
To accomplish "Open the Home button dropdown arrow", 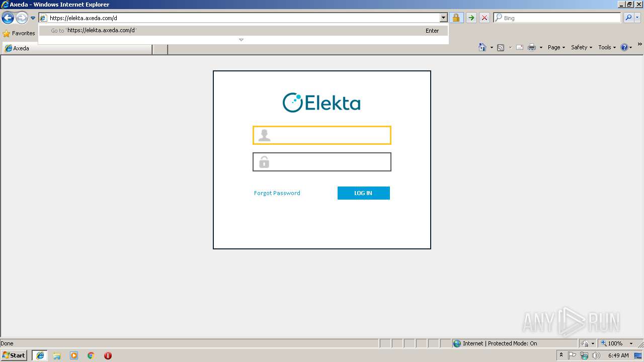I will tap(492, 48).
